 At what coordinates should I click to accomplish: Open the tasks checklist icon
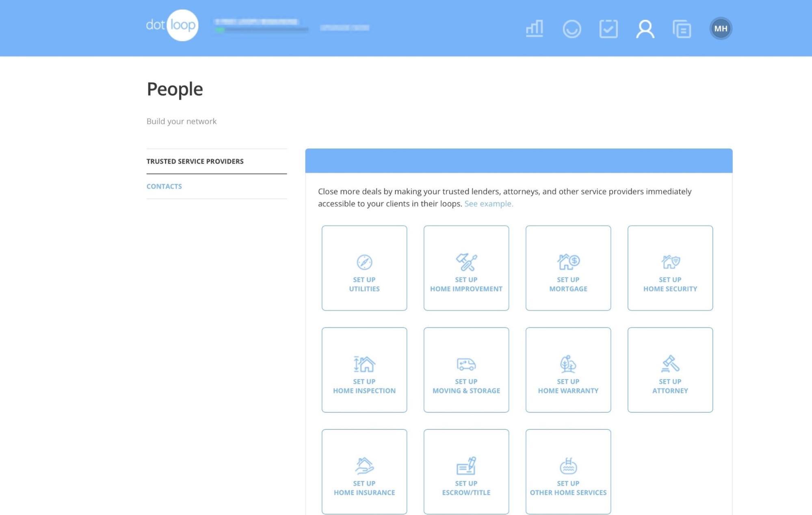(608, 28)
